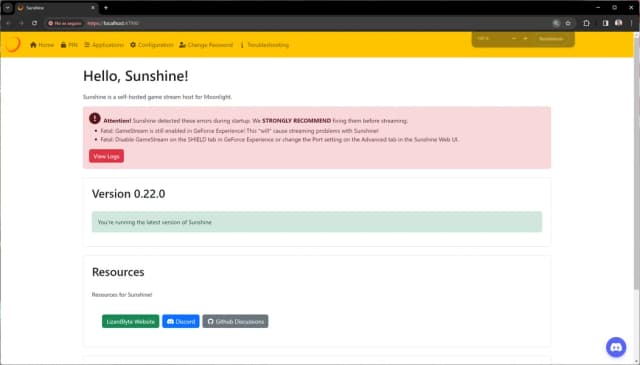Viewport: 640px width, 365px height.
Task: Open the browser profile avatar
Action: pyautogui.click(x=619, y=23)
